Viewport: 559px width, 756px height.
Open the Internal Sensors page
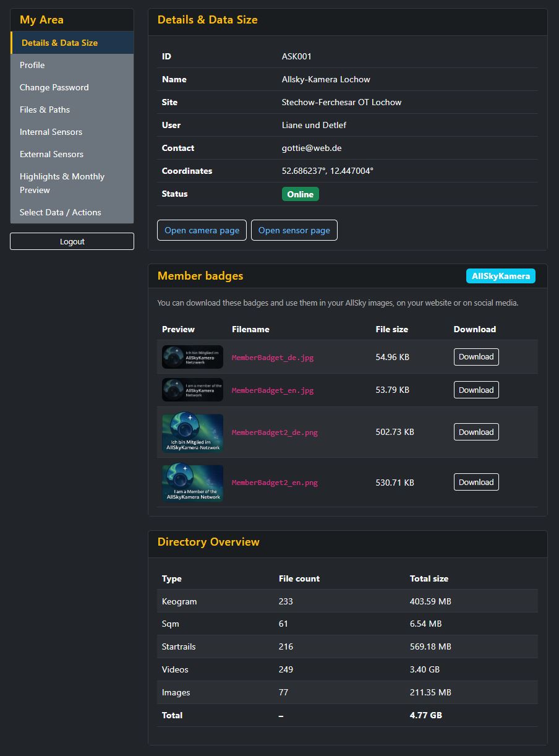pos(51,132)
